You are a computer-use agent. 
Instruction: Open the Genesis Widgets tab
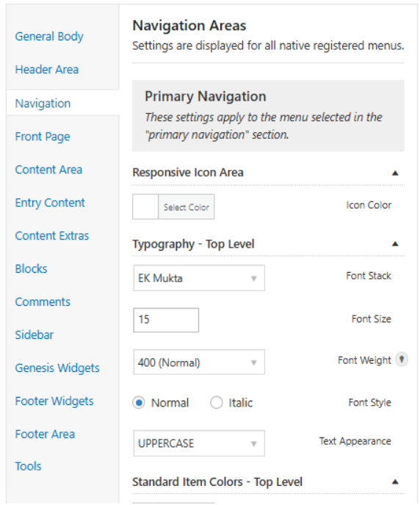pos(57,368)
